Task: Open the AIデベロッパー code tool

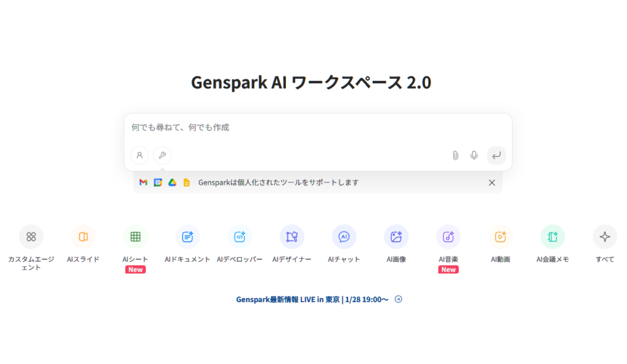Action: click(x=239, y=237)
